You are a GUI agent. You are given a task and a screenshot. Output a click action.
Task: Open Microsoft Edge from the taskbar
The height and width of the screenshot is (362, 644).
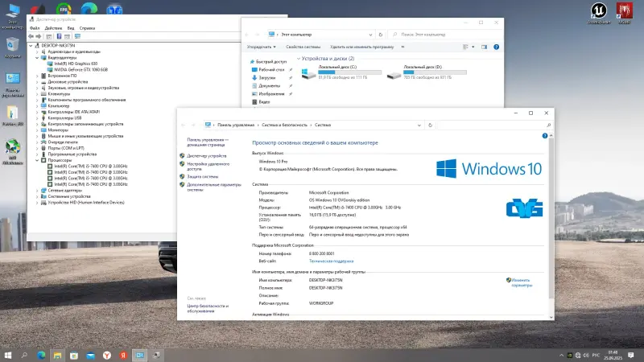40,354
